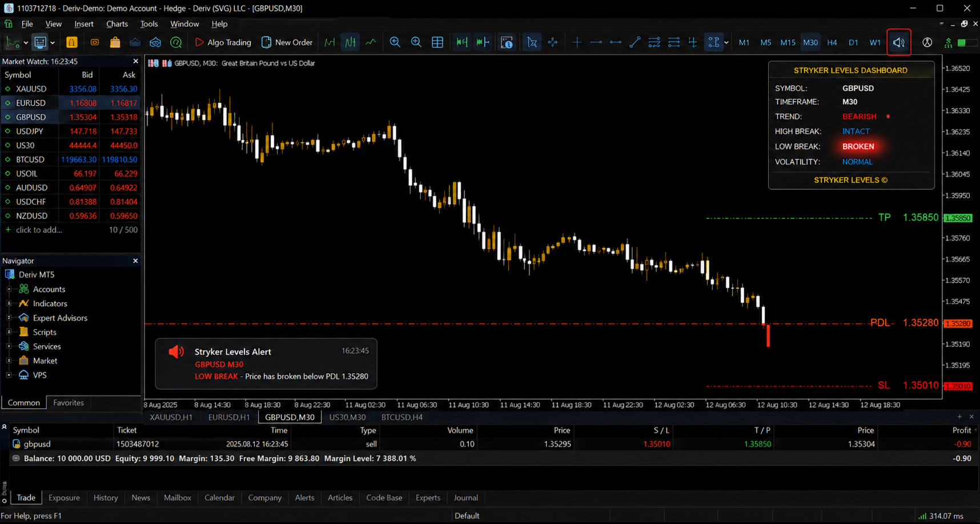
Task: Switch timeframe to D1
Action: coord(853,42)
